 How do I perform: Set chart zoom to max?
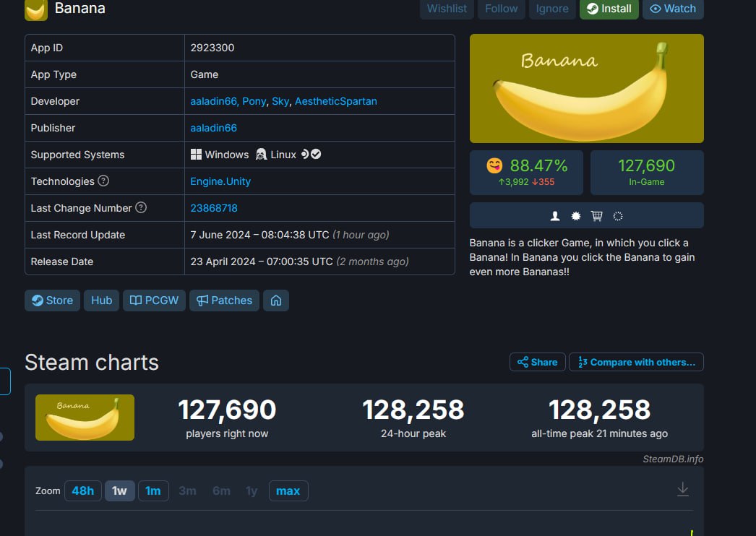pyautogui.click(x=288, y=490)
